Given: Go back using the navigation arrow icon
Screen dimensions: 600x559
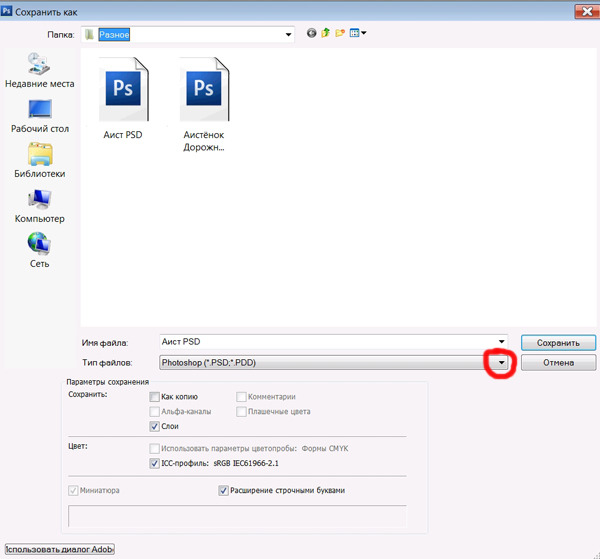Looking at the screenshot, I should [311, 33].
